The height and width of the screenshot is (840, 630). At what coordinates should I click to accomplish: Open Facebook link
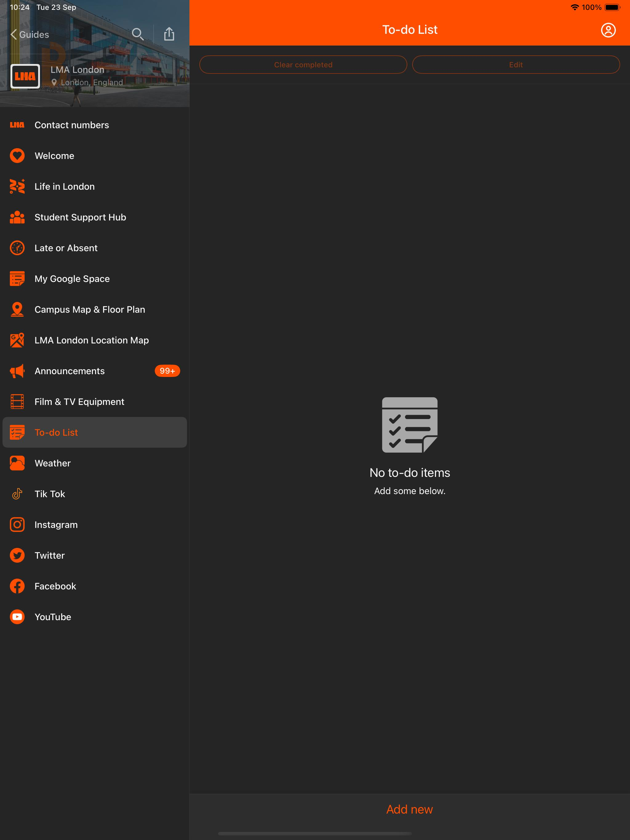coord(95,586)
